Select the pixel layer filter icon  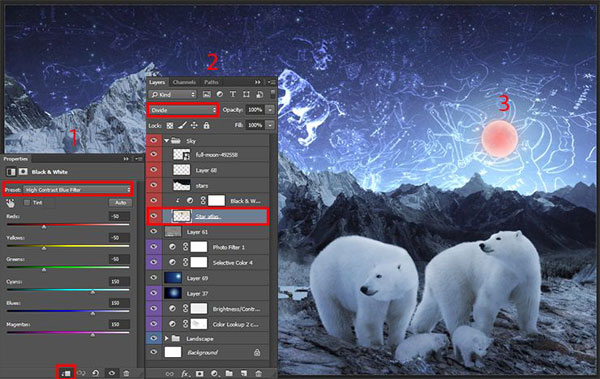point(207,94)
